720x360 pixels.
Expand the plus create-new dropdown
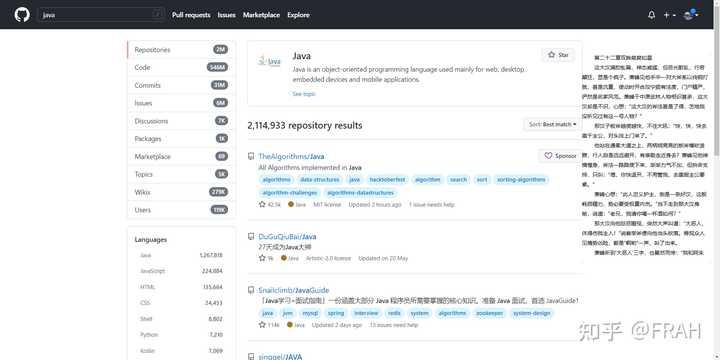click(x=669, y=15)
